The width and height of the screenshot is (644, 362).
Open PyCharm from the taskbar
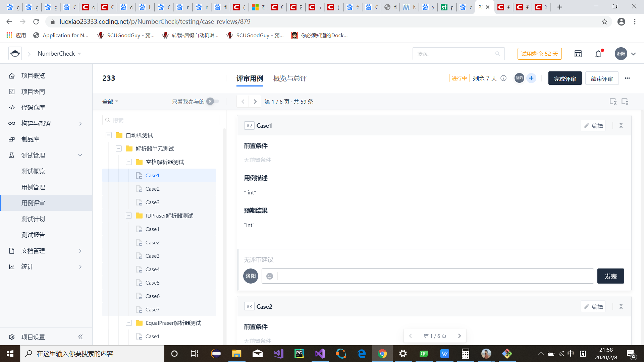tap(299, 354)
